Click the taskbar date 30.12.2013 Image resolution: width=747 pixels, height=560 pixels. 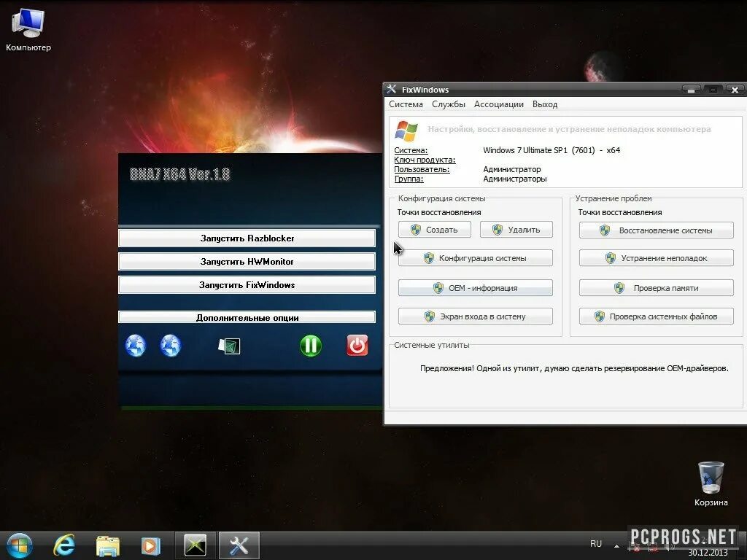(708, 553)
